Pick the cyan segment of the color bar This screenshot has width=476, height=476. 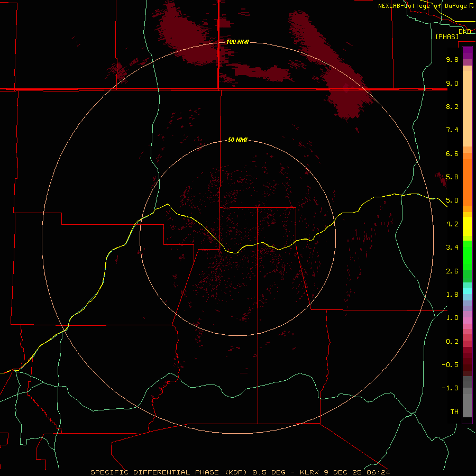pos(467,291)
